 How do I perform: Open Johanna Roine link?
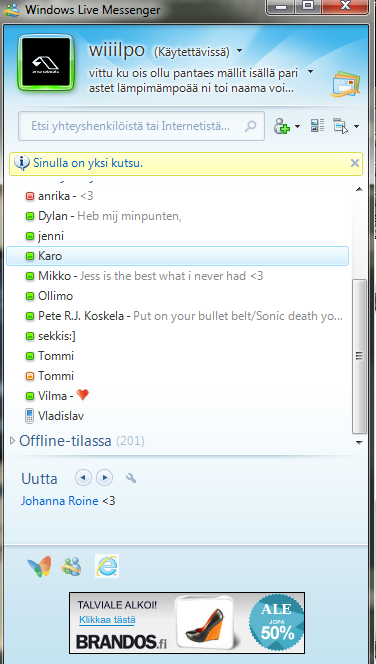coord(60,501)
